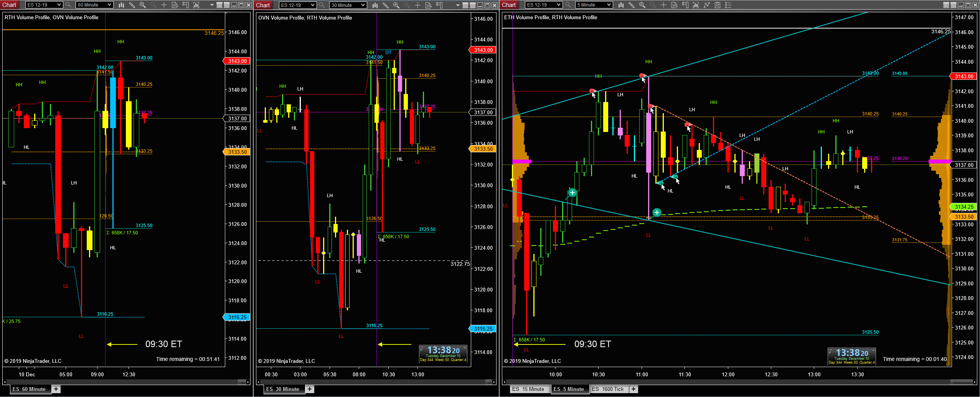Open Chart Trader in the 60 Minute chart
Image resolution: width=980 pixels, height=397 pixels.
[186, 5]
